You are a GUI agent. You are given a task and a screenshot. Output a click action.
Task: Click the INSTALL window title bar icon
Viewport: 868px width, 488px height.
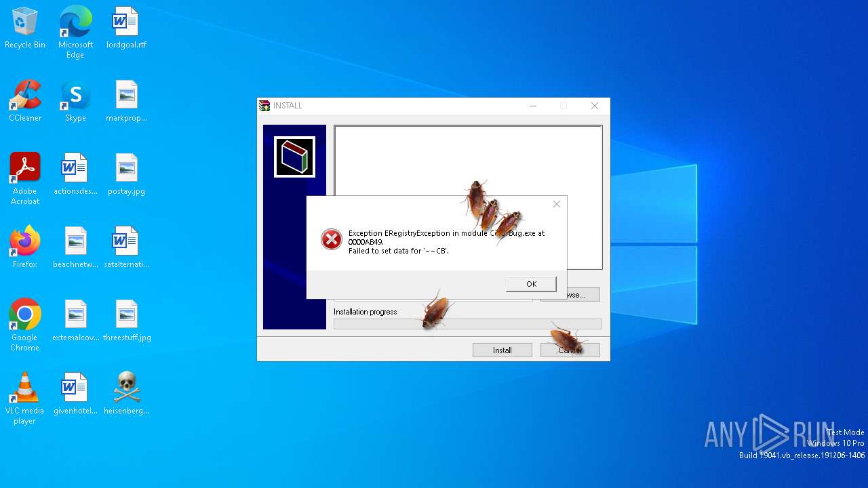[264, 106]
